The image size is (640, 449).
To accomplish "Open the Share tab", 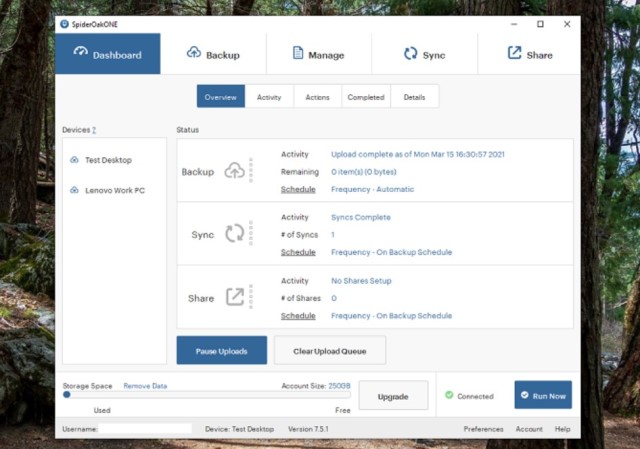I will pos(529,54).
